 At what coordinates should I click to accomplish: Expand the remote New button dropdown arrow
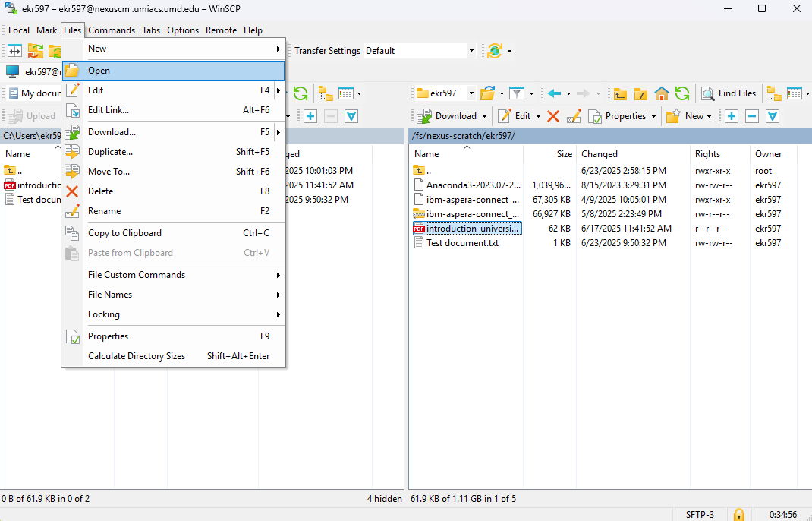click(x=709, y=116)
